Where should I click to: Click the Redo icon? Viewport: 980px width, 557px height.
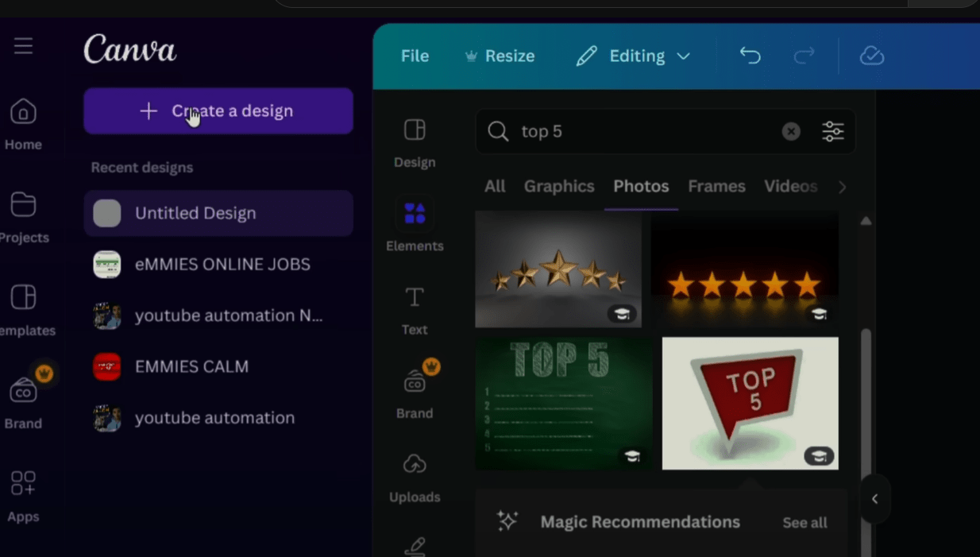coord(804,56)
